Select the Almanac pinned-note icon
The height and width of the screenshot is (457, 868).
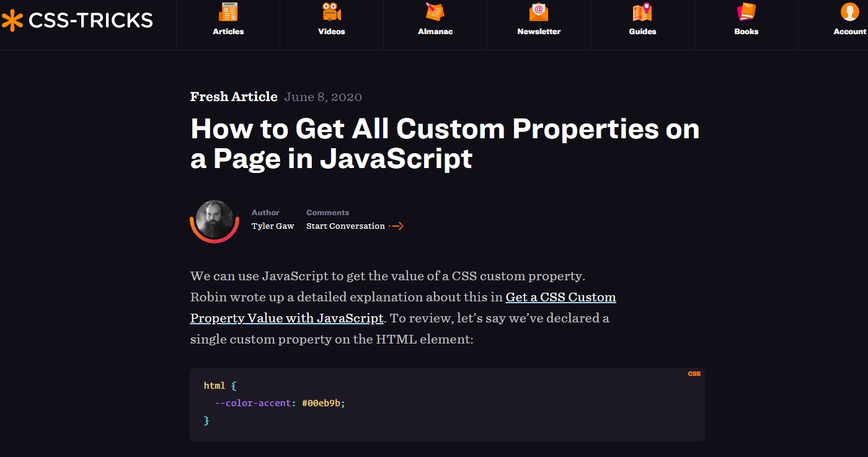pyautogui.click(x=435, y=12)
